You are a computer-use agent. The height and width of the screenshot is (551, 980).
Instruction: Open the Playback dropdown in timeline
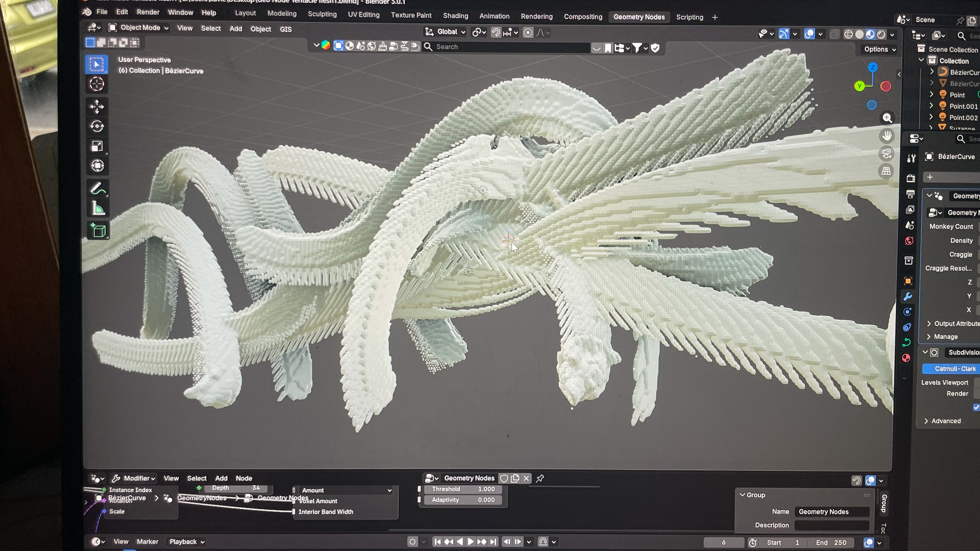point(187,542)
